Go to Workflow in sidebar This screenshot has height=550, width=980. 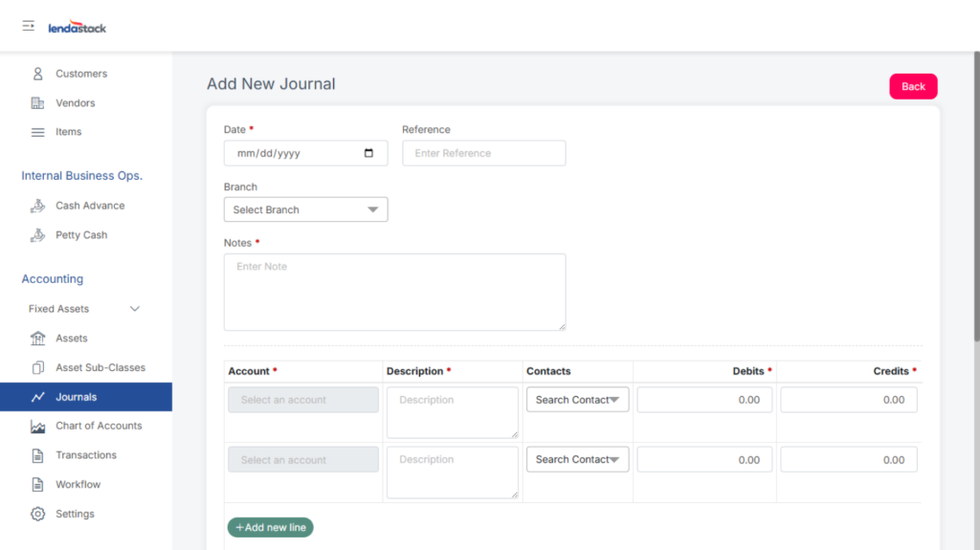pos(78,485)
